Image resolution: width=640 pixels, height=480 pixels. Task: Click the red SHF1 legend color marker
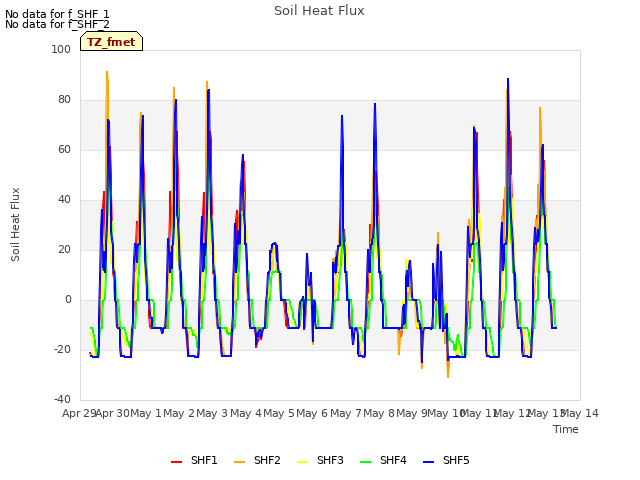pos(176,462)
